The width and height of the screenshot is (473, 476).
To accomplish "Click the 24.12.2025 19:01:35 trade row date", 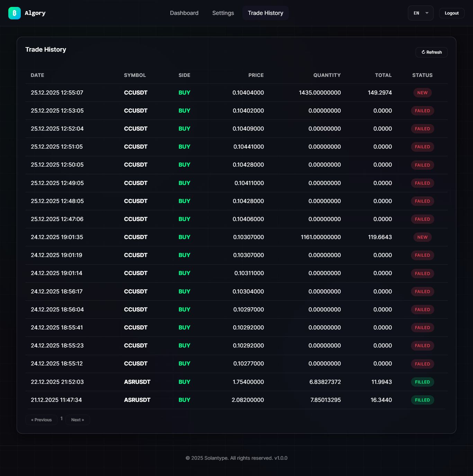I will coord(57,237).
